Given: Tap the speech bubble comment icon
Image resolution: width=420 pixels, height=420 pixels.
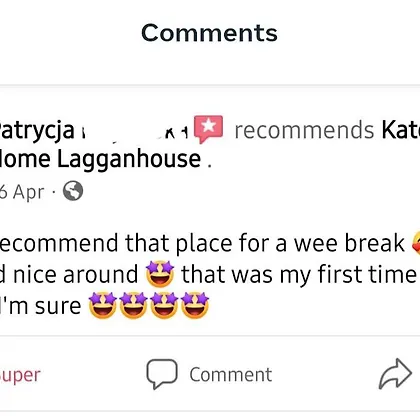Looking at the screenshot, I should click(x=162, y=374).
